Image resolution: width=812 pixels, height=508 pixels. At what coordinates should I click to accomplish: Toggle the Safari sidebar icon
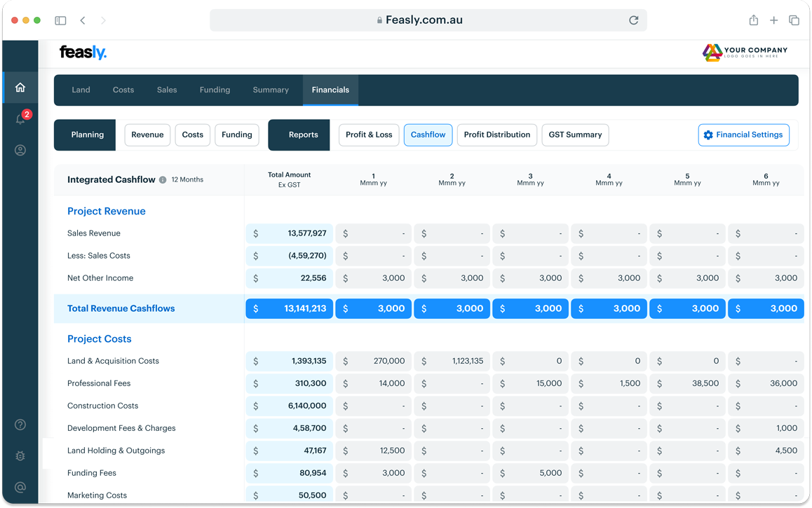click(60, 20)
